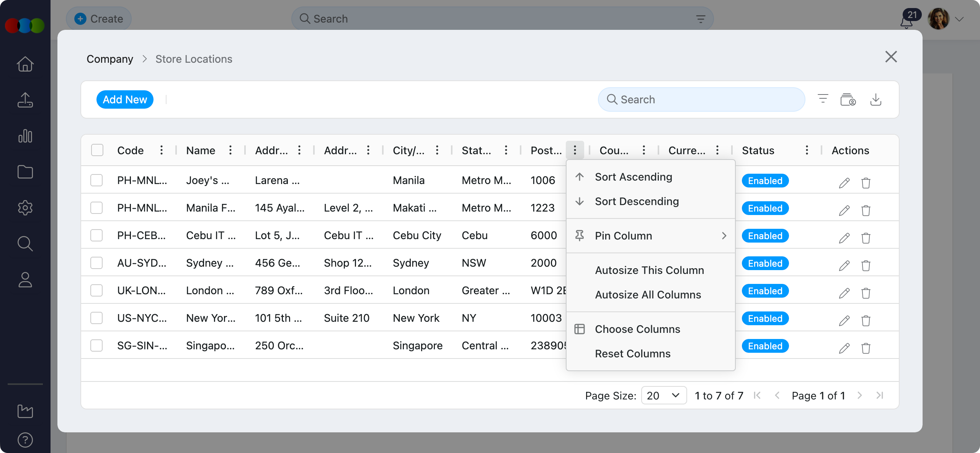Open the analytics bar-chart sidebar icon
Viewport: 980px width, 453px height.
25,136
